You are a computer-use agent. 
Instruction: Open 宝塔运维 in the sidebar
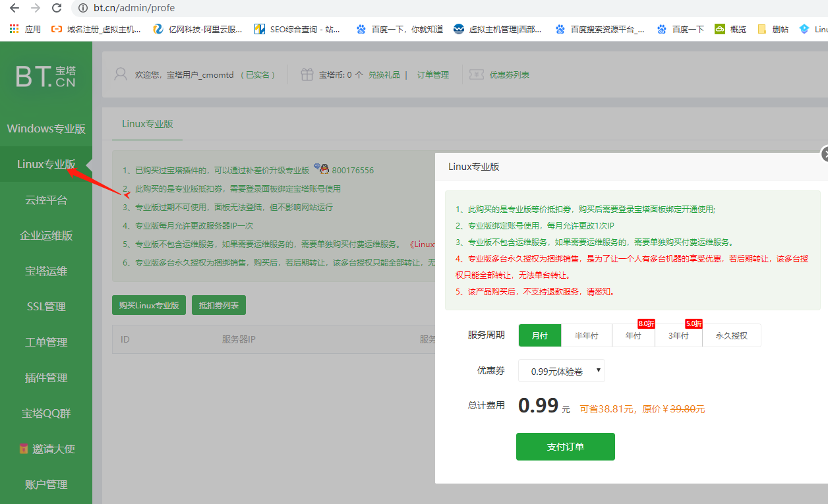(46, 271)
